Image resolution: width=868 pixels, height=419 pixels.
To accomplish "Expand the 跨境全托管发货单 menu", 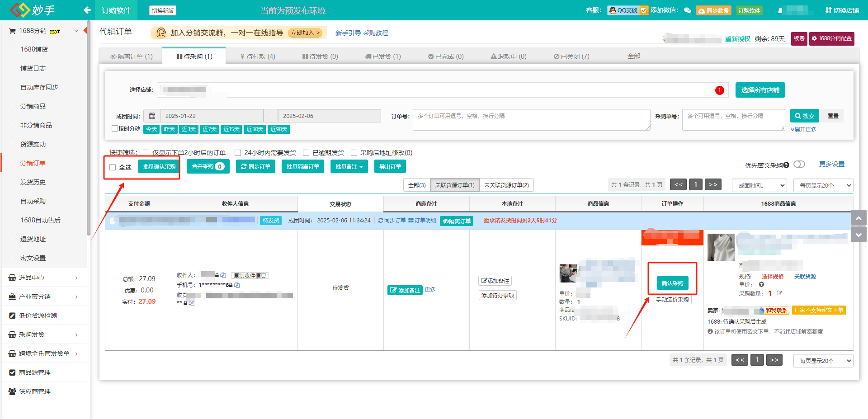I will [76, 353].
